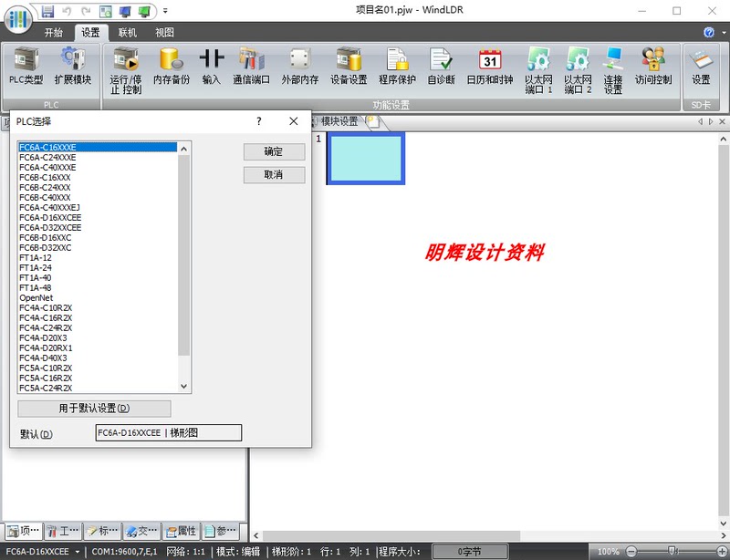Switch to the 视图 ribbon tab
The height and width of the screenshot is (560, 730).
point(164,33)
